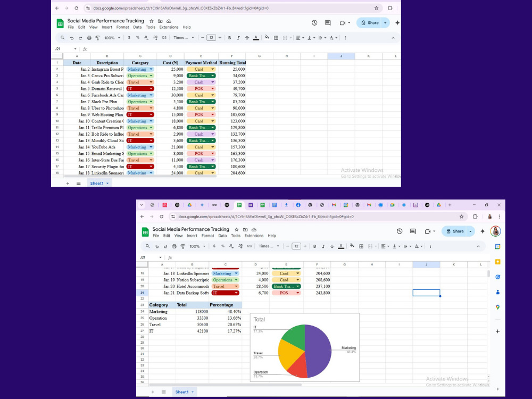Open File menu in the upper window
Image resolution: width=532 pixels, height=399 pixels.
pos(71,27)
